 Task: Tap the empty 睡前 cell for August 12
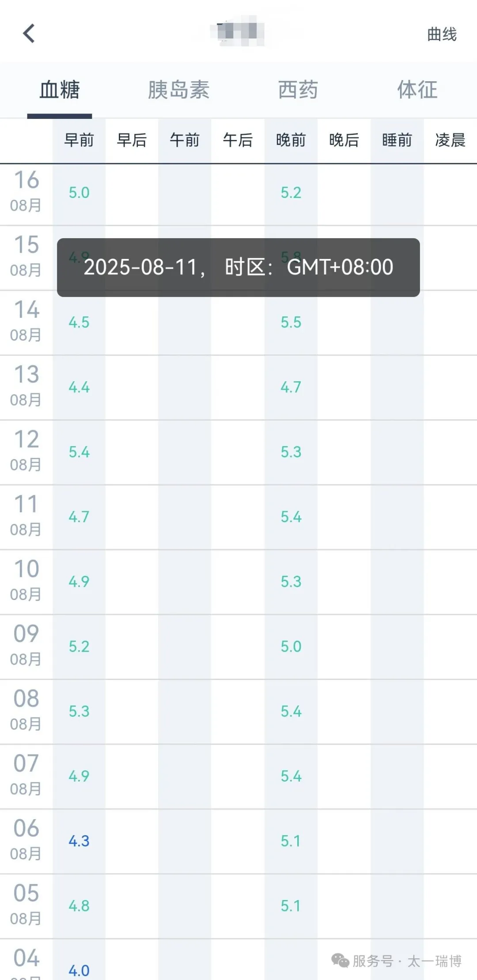(x=397, y=452)
